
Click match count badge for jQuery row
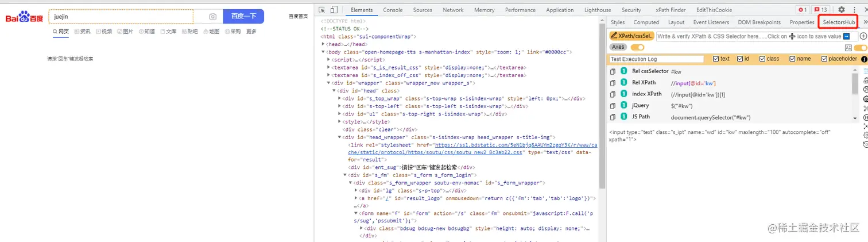(x=623, y=106)
